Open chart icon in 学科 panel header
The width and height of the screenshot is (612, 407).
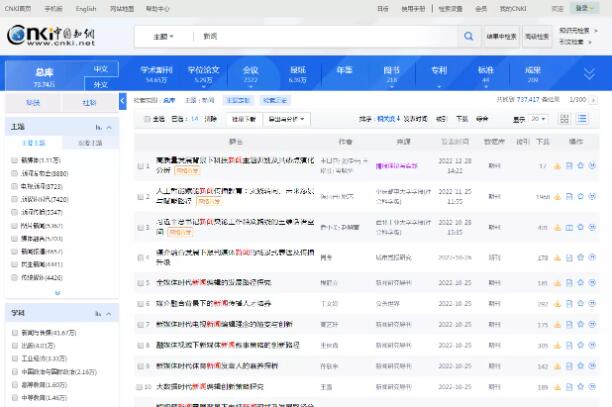click(x=98, y=314)
